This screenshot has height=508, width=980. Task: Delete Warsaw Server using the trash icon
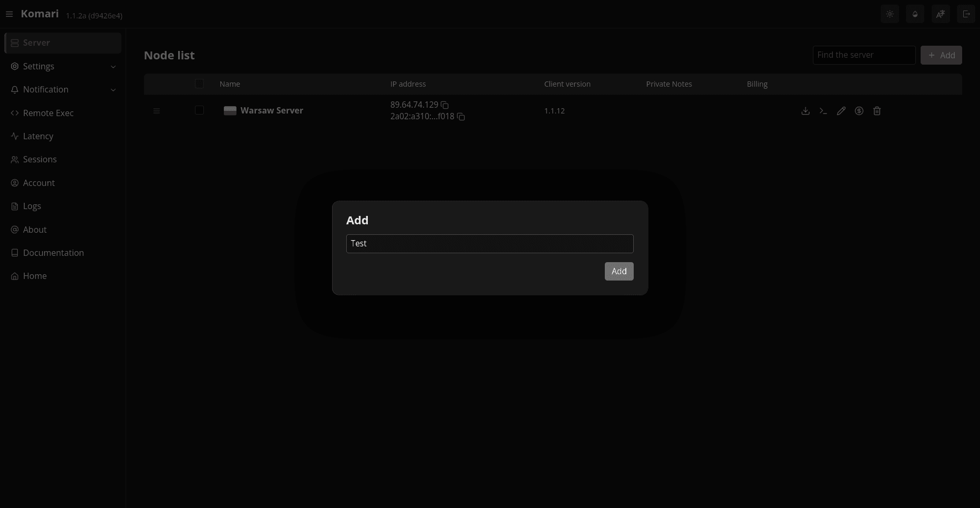(876, 111)
